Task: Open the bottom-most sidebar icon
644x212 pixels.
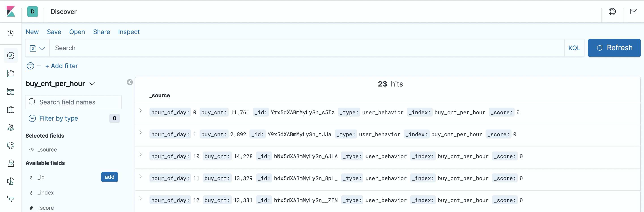Action: (x=11, y=199)
